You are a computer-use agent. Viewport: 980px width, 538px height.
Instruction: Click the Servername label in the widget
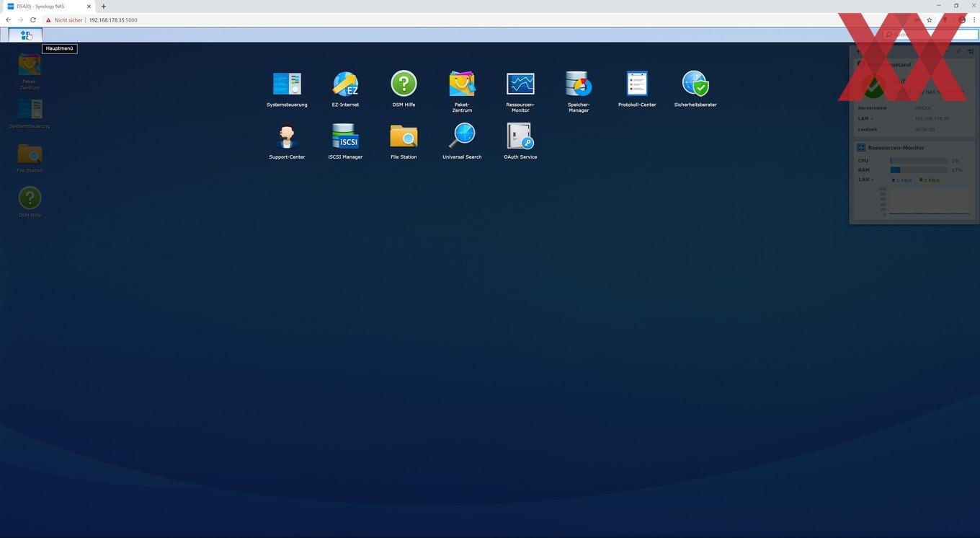point(872,107)
